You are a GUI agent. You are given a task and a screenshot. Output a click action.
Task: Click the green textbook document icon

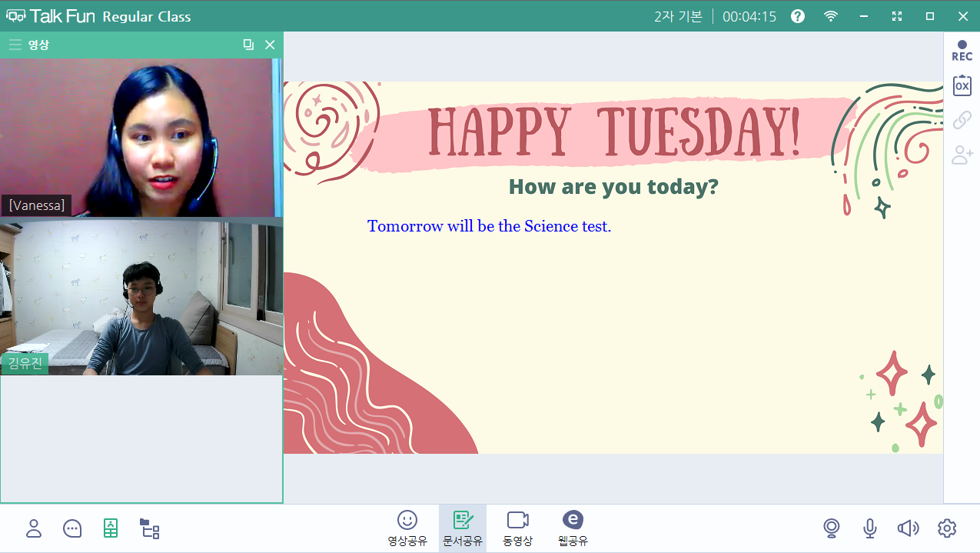coord(111,528)
